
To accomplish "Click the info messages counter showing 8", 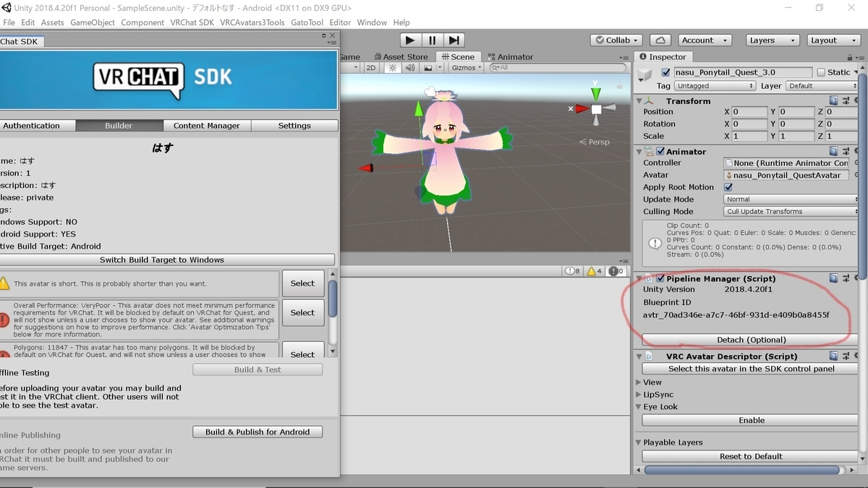I will (572, 271).
